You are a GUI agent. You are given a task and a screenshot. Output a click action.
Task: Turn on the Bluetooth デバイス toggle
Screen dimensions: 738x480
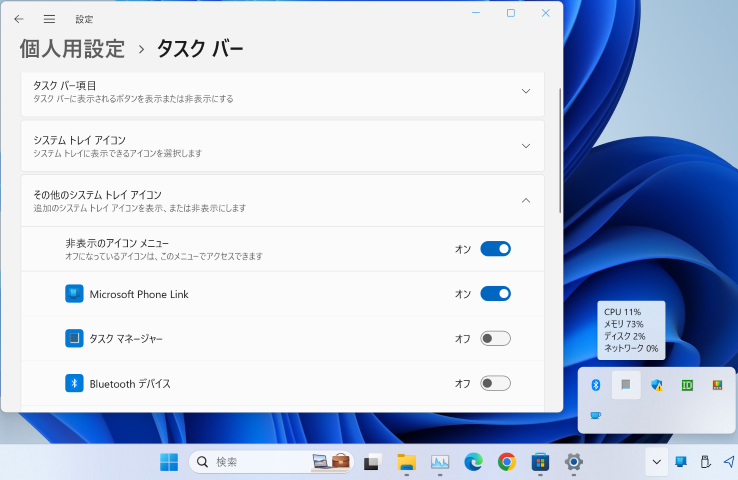(x=495, y=383)
